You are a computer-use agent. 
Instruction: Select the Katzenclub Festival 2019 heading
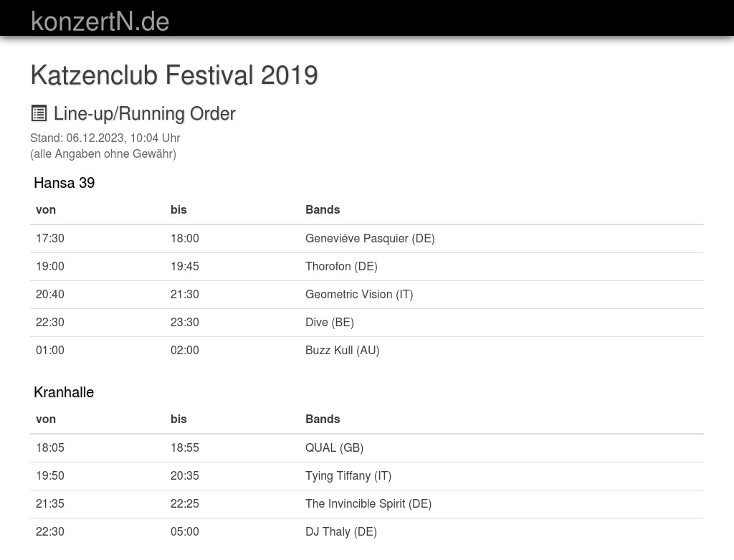[174, 75]
